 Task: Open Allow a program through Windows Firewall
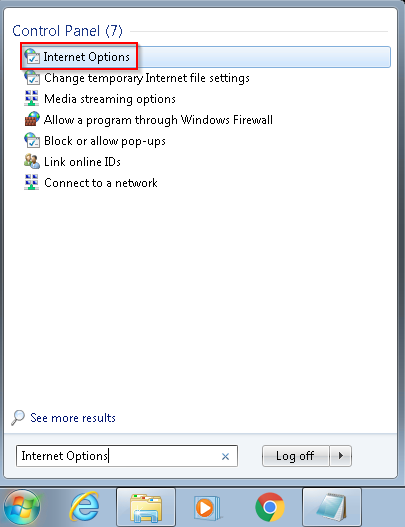tap(158, 120)
